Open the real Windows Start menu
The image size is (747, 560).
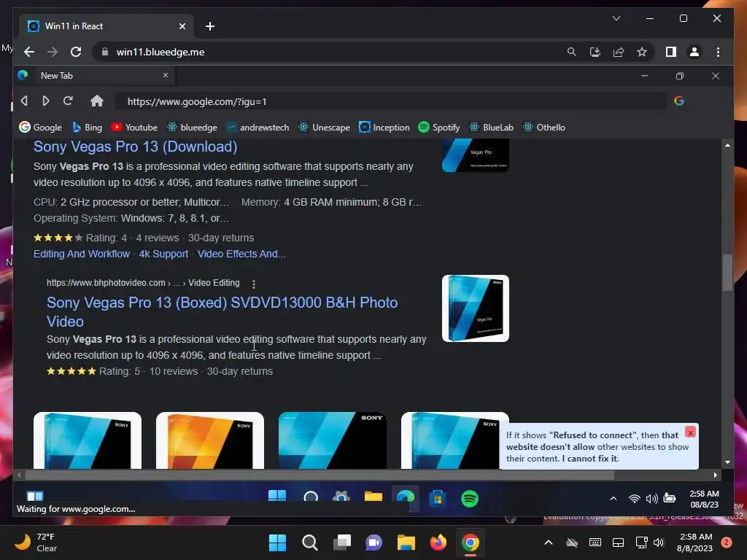point(277,542)
